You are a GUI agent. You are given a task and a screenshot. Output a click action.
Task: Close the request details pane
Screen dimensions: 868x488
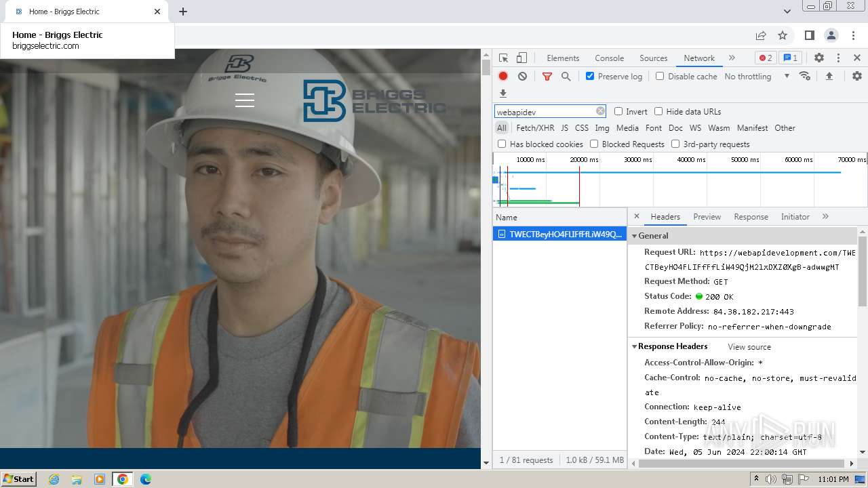coord(636,217)
